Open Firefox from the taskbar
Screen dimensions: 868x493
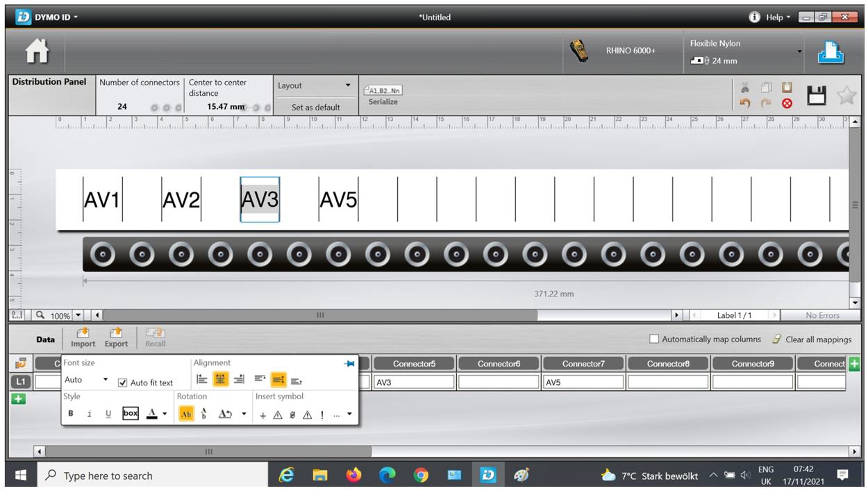coord(354,476)
